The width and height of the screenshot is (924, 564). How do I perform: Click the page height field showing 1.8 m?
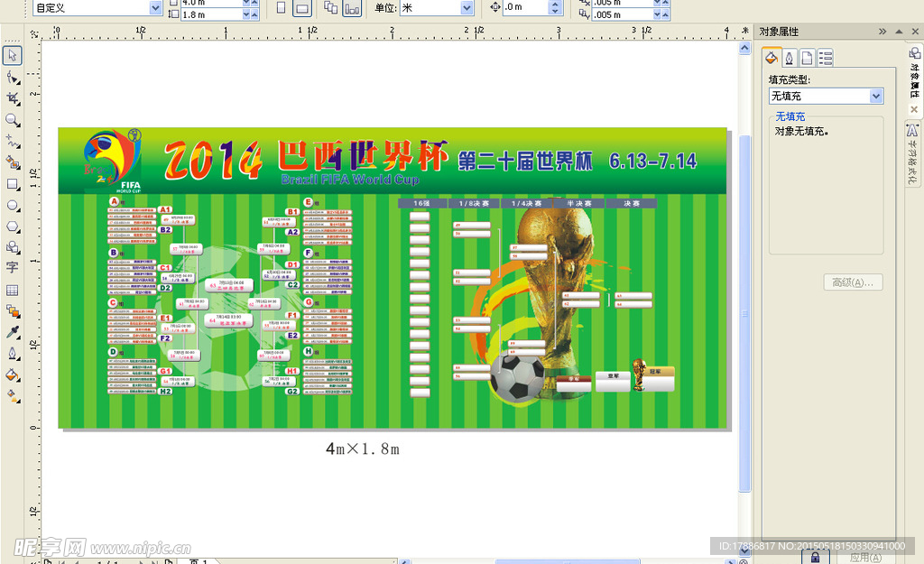click(211, 14)
